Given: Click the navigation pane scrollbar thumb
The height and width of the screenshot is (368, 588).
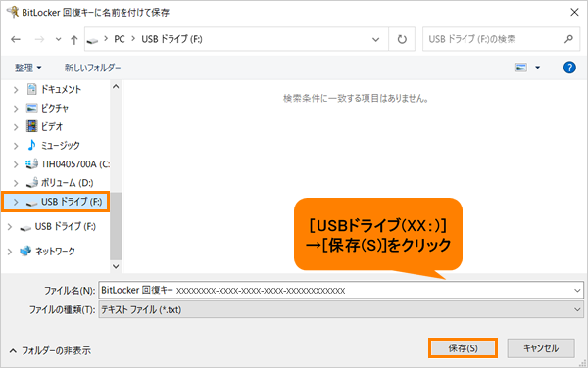Looking at the screenshot, I should [116, 226].
